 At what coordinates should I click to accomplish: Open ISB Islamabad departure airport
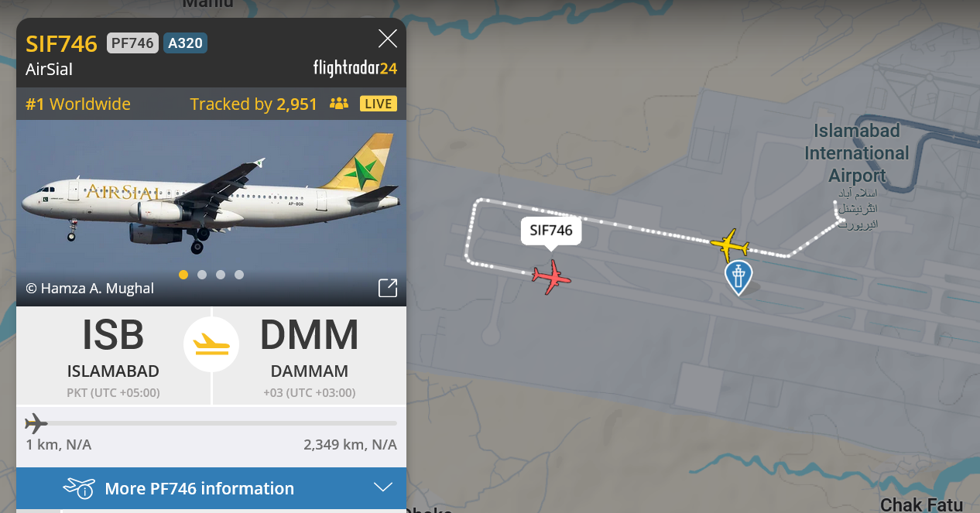tap(113, 356)
